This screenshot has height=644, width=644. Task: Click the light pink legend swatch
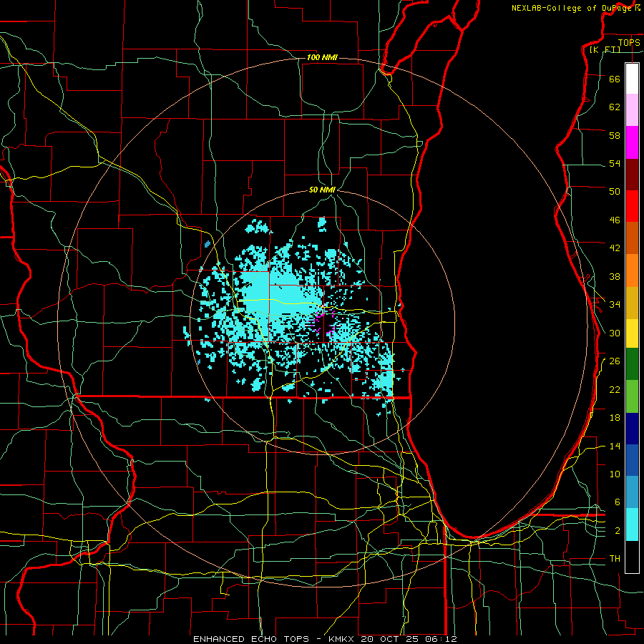632,109
